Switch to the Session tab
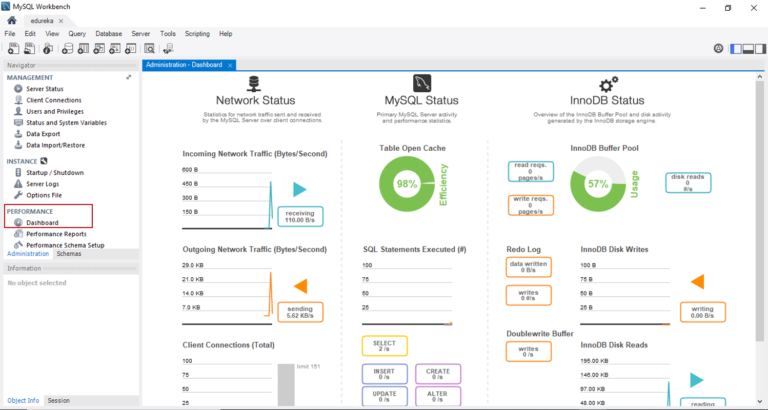This screenshot has height=410, width=768. (x=58, y=400)
